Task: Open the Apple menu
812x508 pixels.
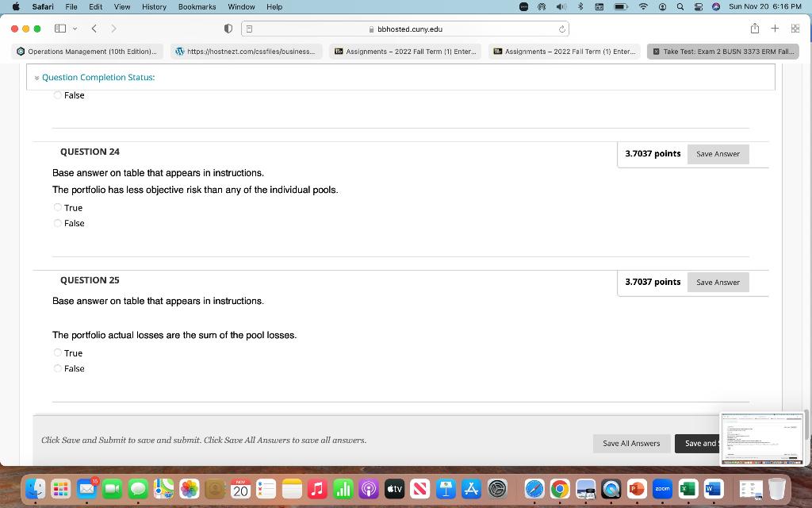Action: tap(16, 6)
